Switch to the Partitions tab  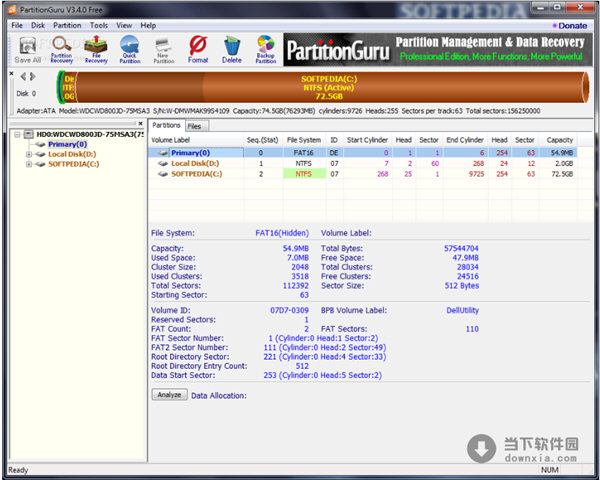pos(166,125)
